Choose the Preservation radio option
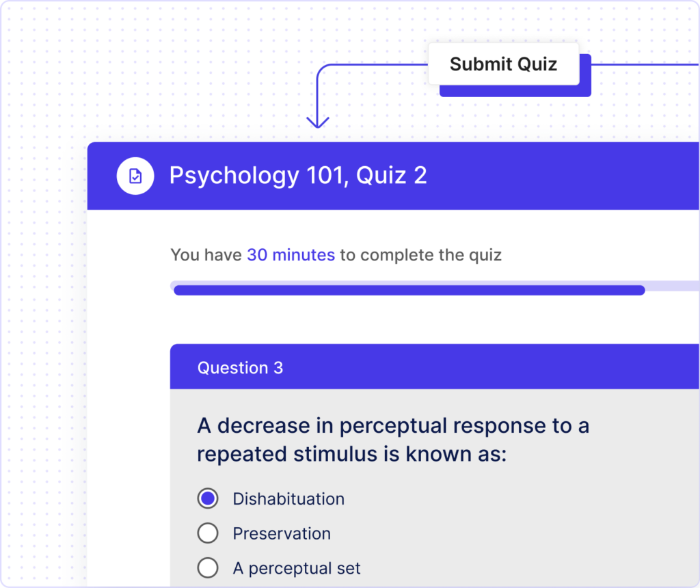Image resolution: width=700 pixels, height=588 pixels. [208, 533]
